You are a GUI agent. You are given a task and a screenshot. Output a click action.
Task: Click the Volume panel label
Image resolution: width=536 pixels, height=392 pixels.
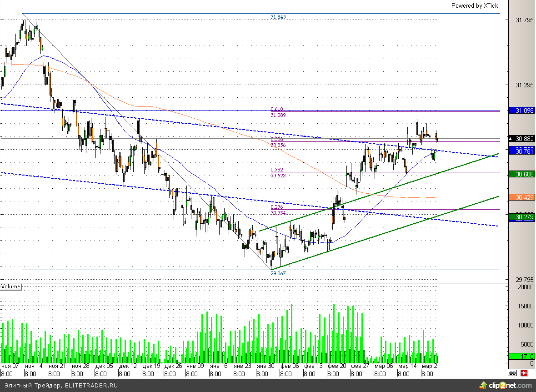(11, 286)
